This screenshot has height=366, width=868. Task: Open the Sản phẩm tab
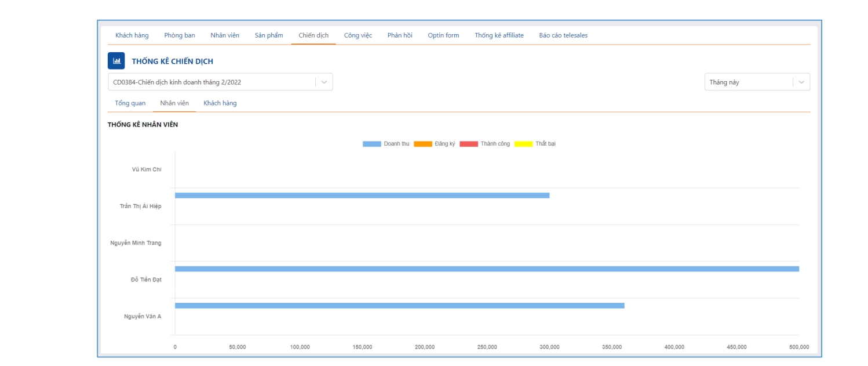click(269, 35)
